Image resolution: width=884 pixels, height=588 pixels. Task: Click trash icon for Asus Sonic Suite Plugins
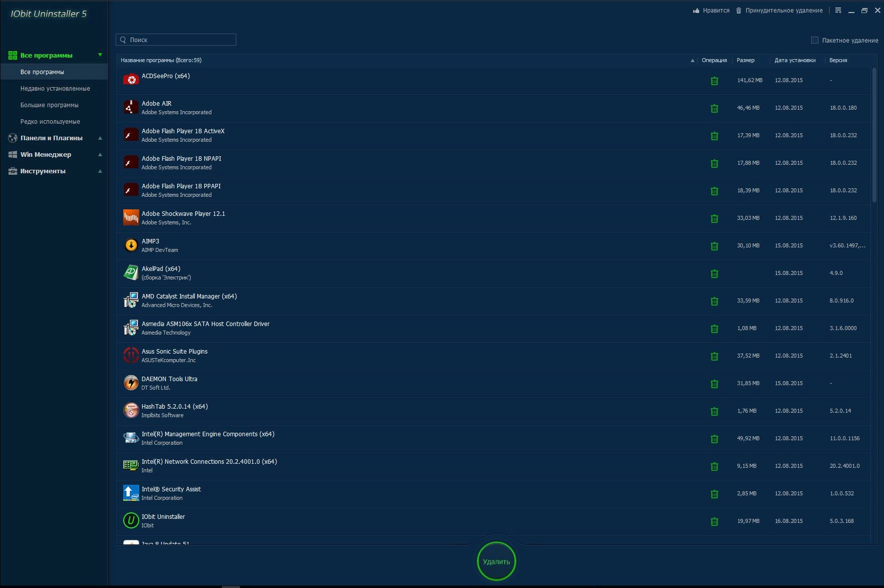pyautogui.click(x=714, y=356)
